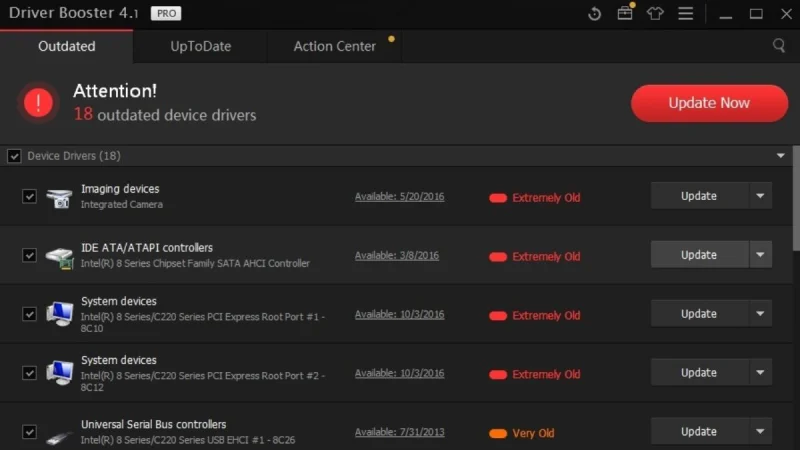Click the Integrated Camera device icon
The width and height of the screenshot is (800, 450).
point(59,198)
